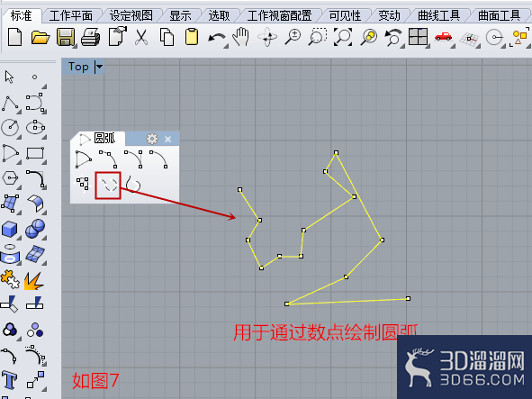The image size is (532, 399).
Task: Switch to the 工作平面 tab
Action: point(70,15)
